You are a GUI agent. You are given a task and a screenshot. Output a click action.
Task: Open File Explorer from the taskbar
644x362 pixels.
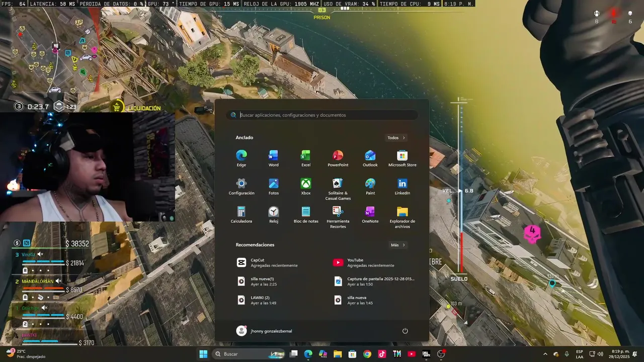(338, 354)
